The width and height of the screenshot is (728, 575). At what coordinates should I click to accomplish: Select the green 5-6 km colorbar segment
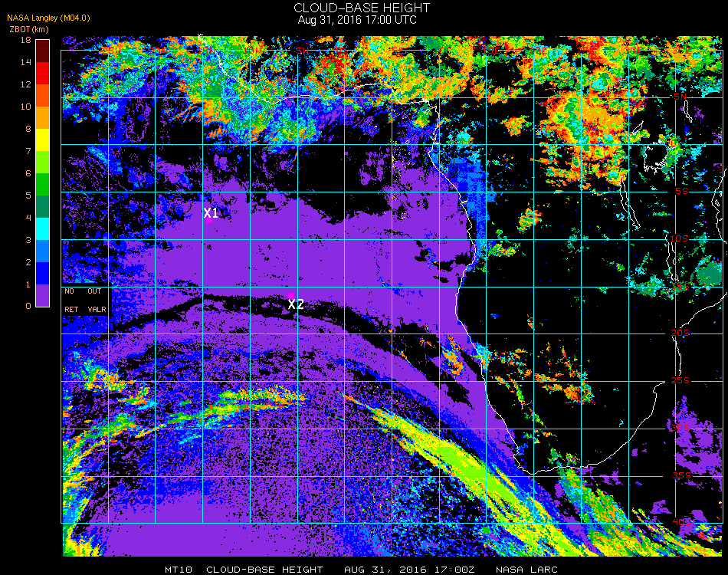tap(42, 185)
